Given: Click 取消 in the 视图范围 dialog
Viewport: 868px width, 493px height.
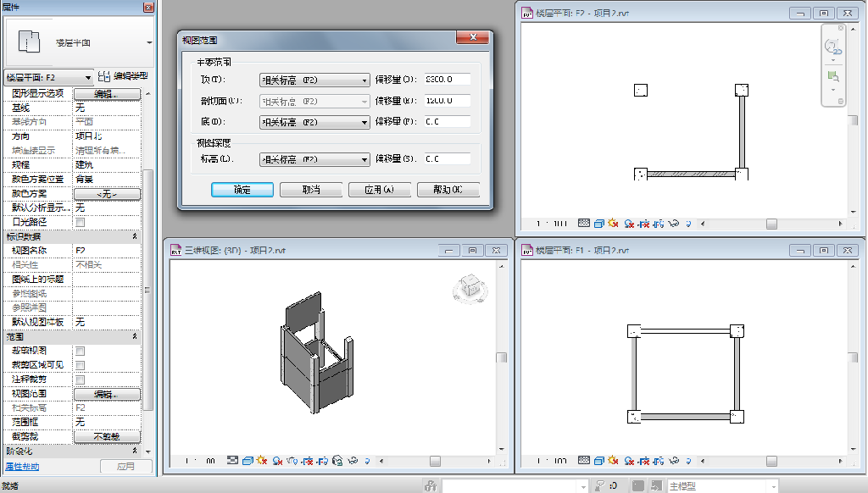Looking at the screenshot, I should pos(311,190).
